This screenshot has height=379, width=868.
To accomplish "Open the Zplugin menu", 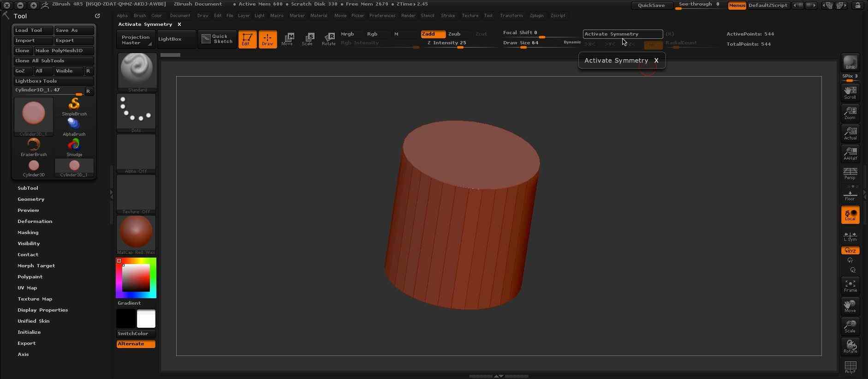I will click(536, 16).
